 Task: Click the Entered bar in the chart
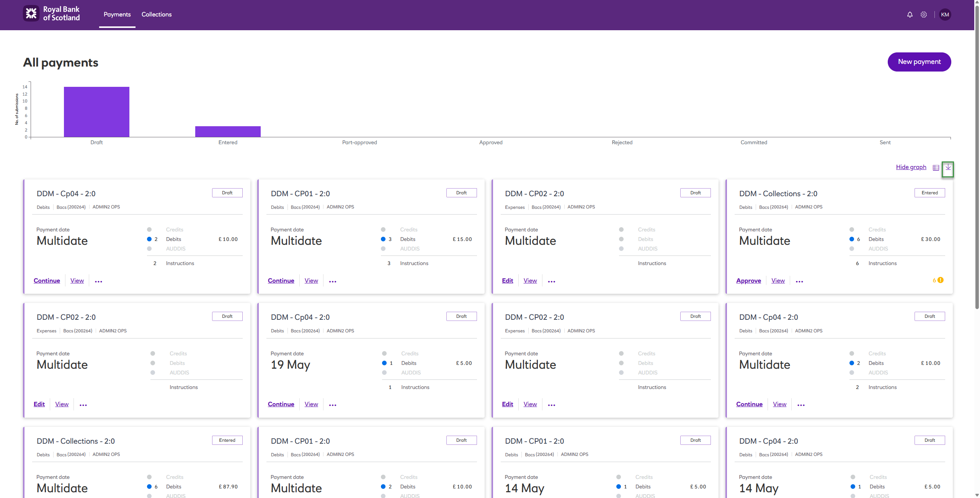click(x=228, y=131)
